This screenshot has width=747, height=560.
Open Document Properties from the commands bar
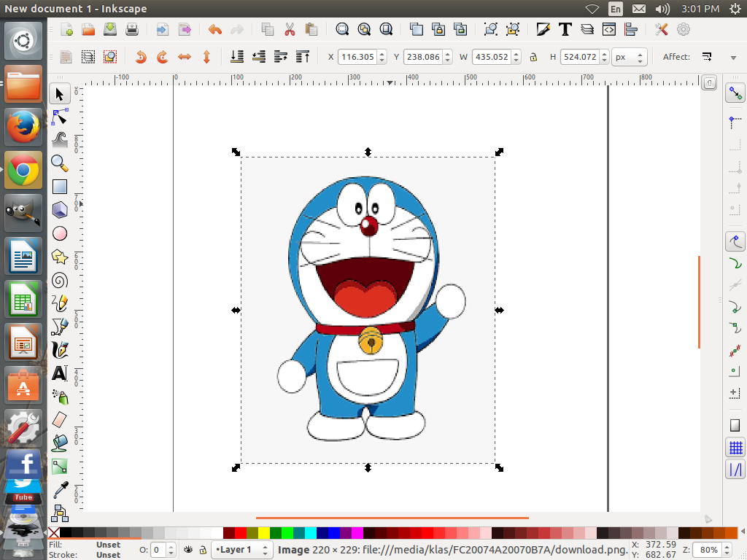(684, 30)
